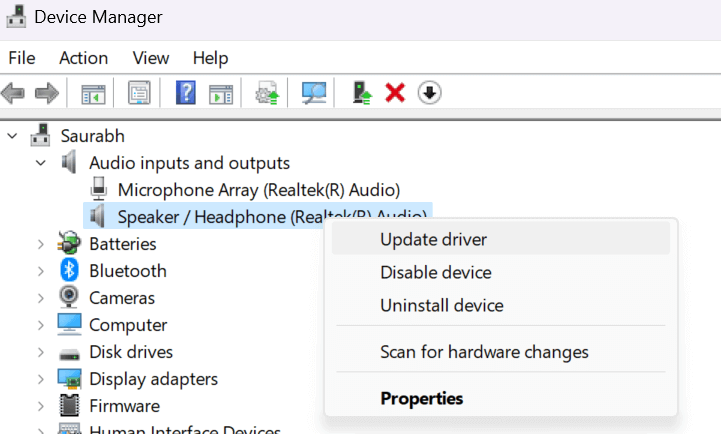The image size is (721, 434).
Task: Click the Microphone Array device icon
Action: point(98,189)
